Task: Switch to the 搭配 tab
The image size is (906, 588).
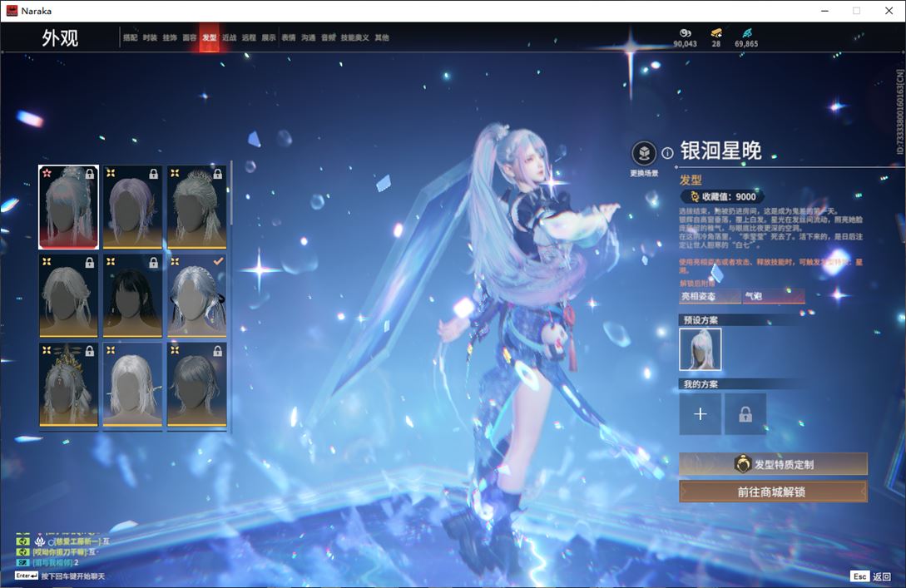Action: tap(130, 37)
